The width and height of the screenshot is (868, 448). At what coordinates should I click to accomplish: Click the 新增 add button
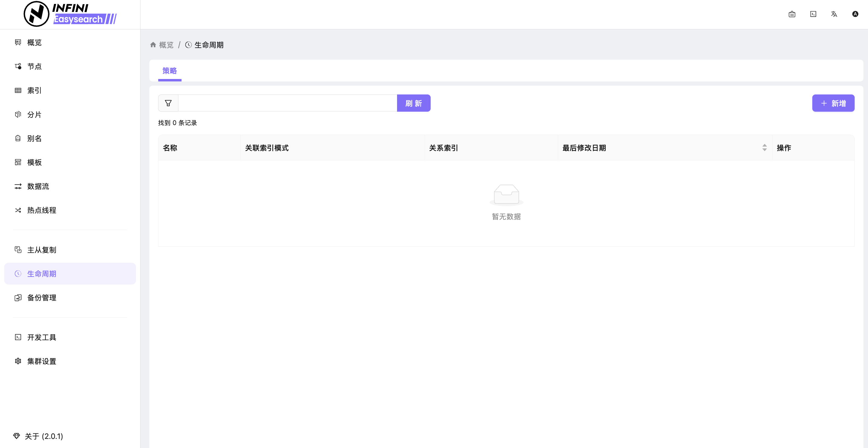pos(833,103)
